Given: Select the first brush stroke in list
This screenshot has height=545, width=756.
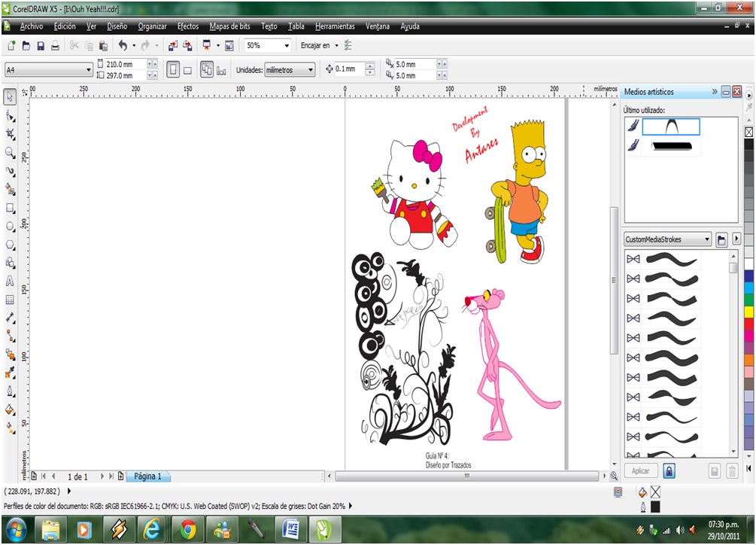Looking at the screenshot, I should click(x=671, y=260).
